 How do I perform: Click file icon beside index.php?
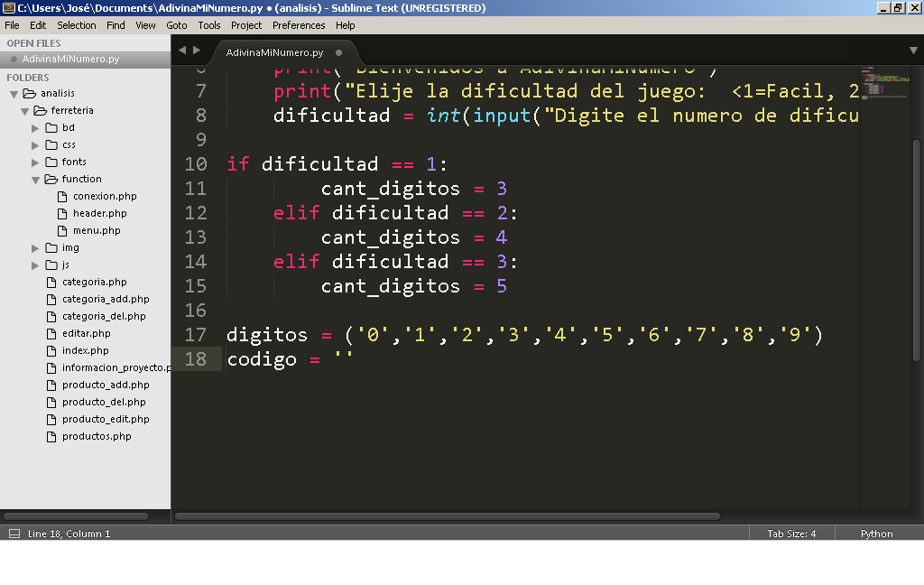click(x=51, y=350)
